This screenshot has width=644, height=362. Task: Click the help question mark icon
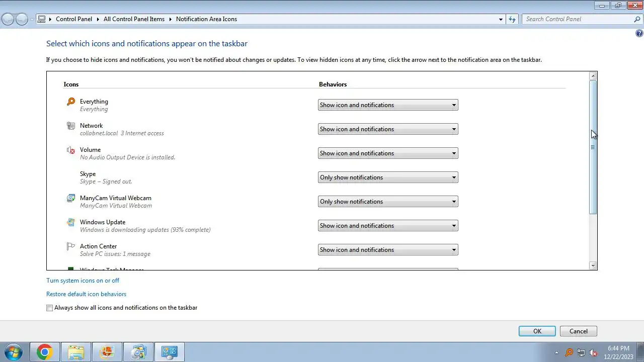pyautogui.click(x=639, y=34)
